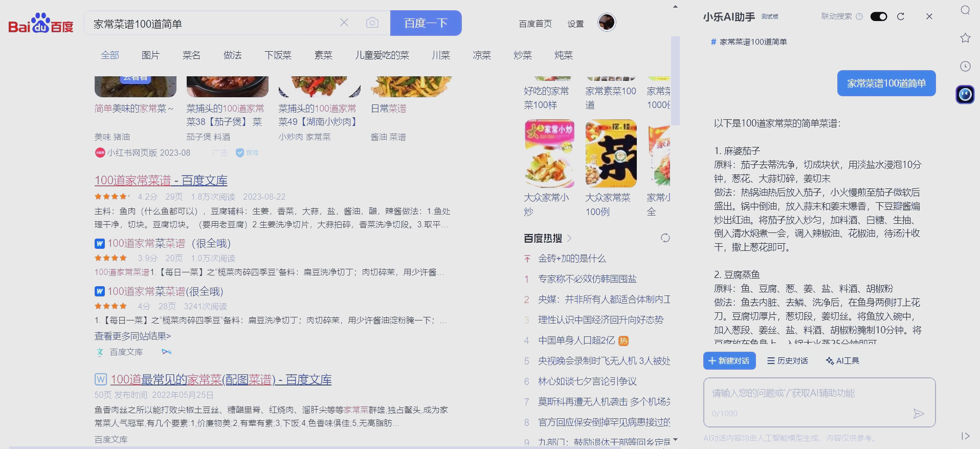Click the 家常菜谱100道简单 chat bubble
This screenshot has width=980, height=449.
886,83
